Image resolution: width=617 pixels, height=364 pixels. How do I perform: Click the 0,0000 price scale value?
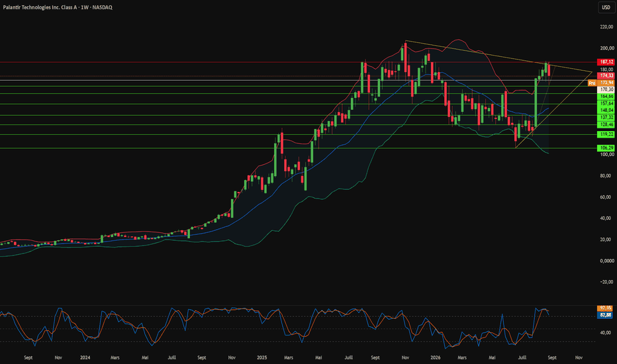pyautogui.click(x=606, y=261)
